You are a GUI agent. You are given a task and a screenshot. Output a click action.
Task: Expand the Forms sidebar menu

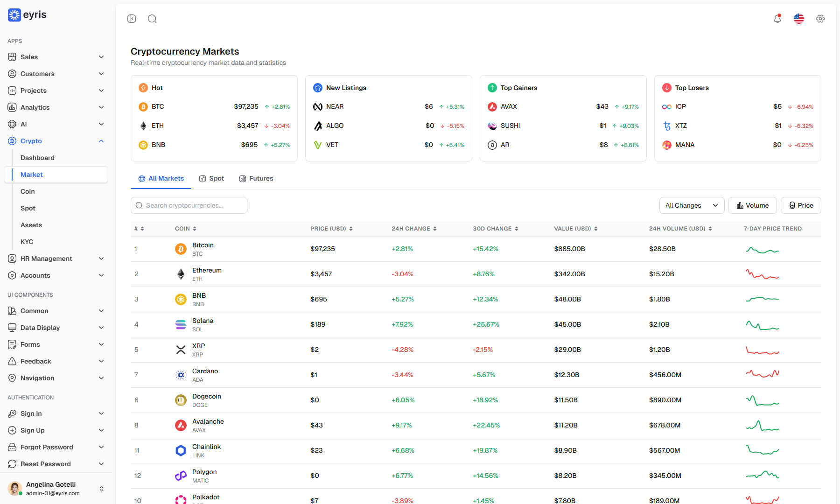[56, 344]
